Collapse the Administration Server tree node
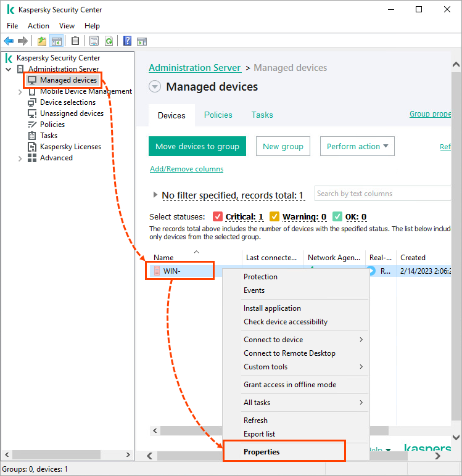Image resolution: width=462 pixels, height=476 pixels. click(9, 69)
